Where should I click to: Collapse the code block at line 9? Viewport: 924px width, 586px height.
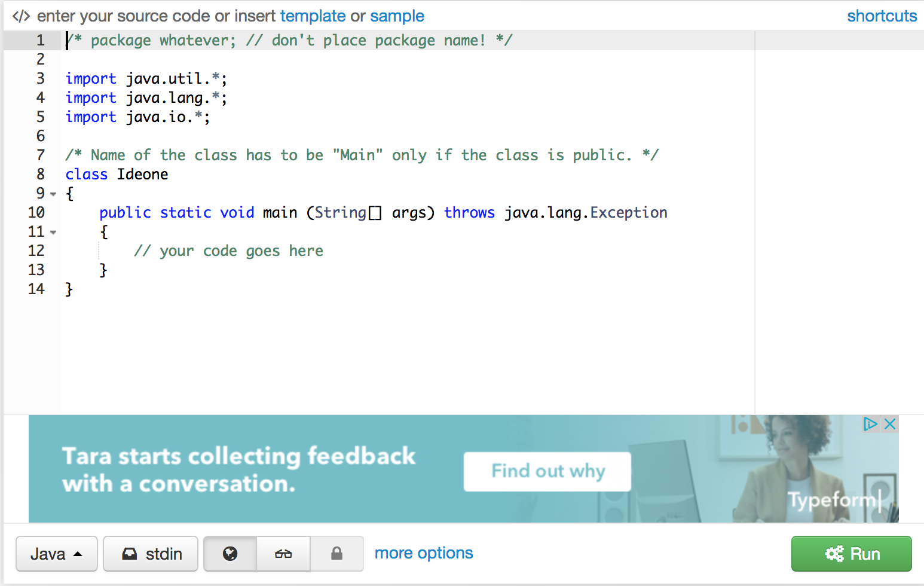[53, 194]
